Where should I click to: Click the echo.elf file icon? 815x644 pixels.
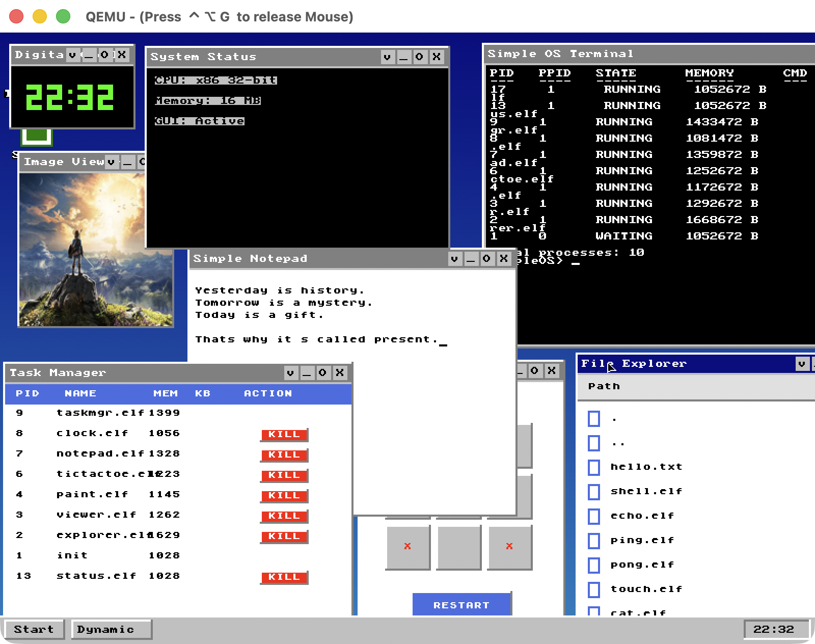tap(594, 516)
